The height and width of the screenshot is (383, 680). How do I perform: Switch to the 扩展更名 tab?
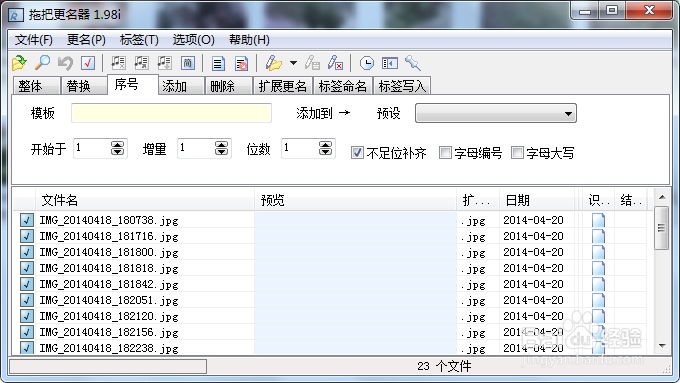point(283,86)
